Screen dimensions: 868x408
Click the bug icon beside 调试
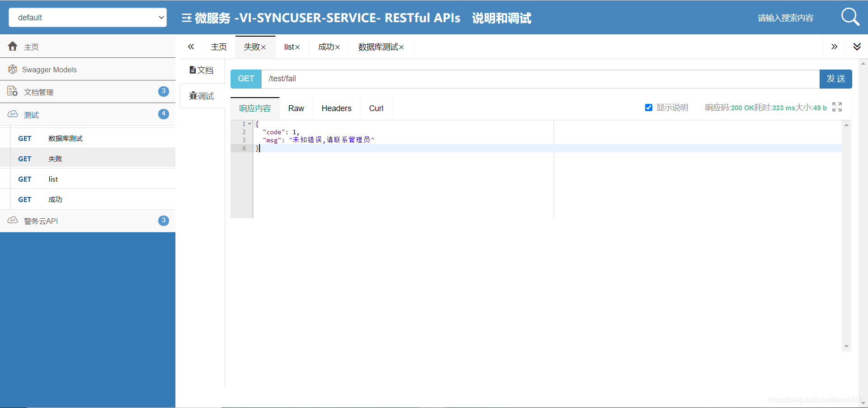(x=193, y=96)
